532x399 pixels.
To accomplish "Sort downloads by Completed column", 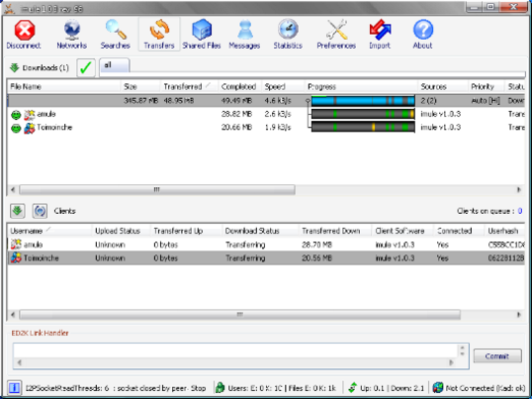I will tap(240, 86).
